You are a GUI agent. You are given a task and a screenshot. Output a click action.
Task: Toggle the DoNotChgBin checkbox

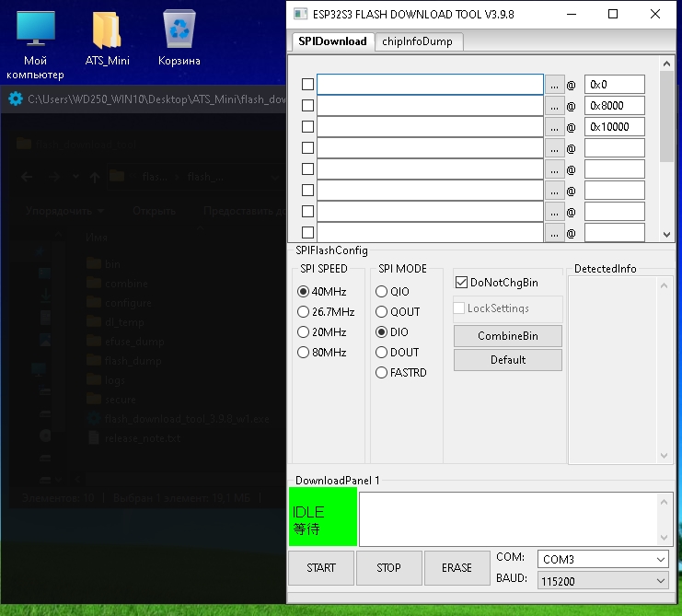(x=496, y=283)
